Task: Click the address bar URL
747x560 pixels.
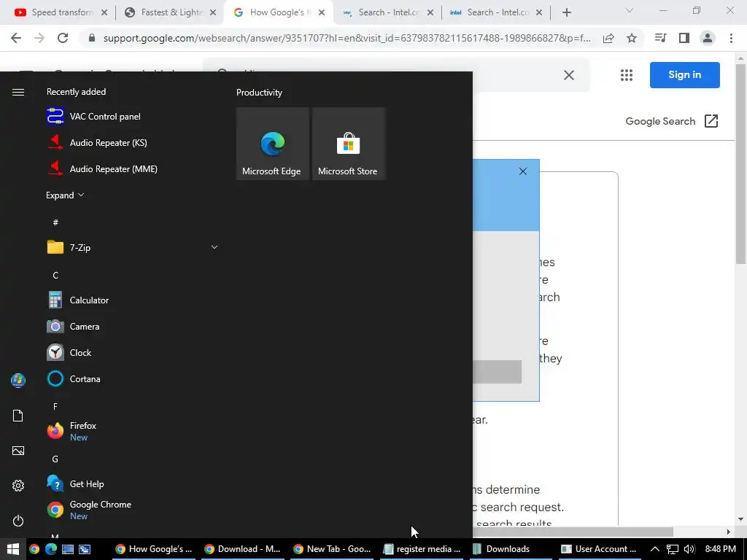Action: pos(347,38)
